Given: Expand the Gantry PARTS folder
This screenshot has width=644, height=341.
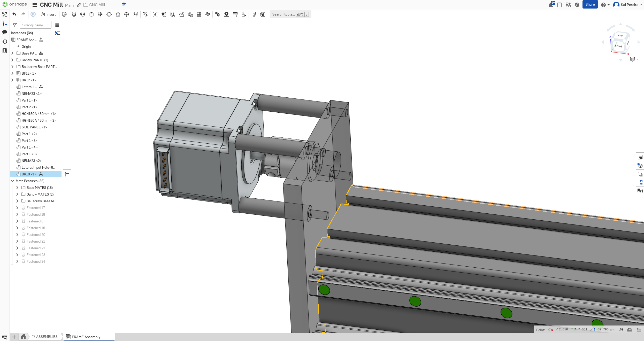Looking at the screenshot, I should tap(12, 60).
